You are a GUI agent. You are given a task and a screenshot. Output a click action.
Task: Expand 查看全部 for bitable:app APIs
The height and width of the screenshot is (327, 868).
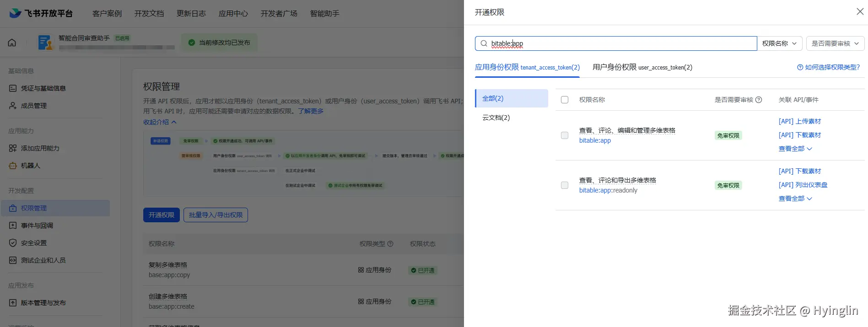pos(795,149)
